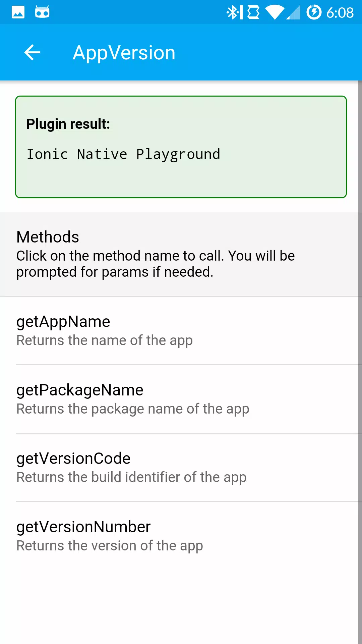The image size is (362, 644).
Task: Tap the cellular signal icon
Action: point(293,12)
